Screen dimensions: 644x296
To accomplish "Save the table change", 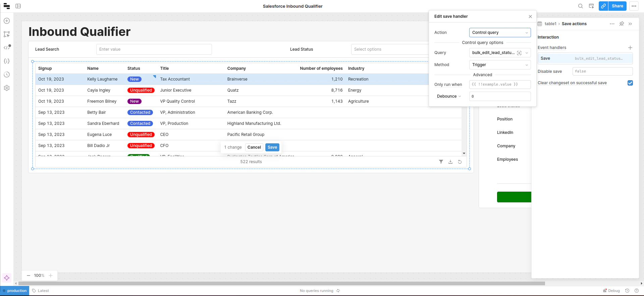I will coord(272,147).
